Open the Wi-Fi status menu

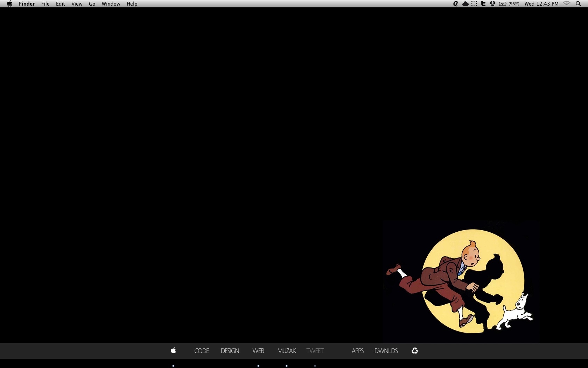(x=567, y=4)
